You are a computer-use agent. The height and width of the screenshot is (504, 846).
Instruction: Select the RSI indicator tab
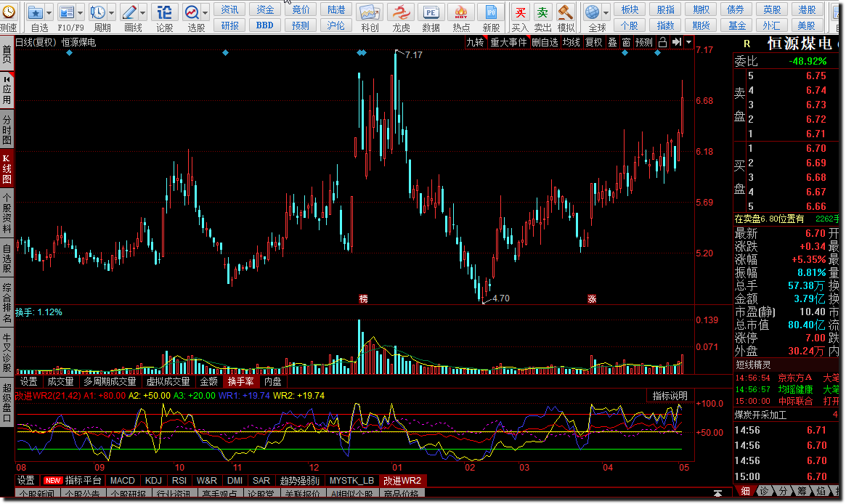179,480
